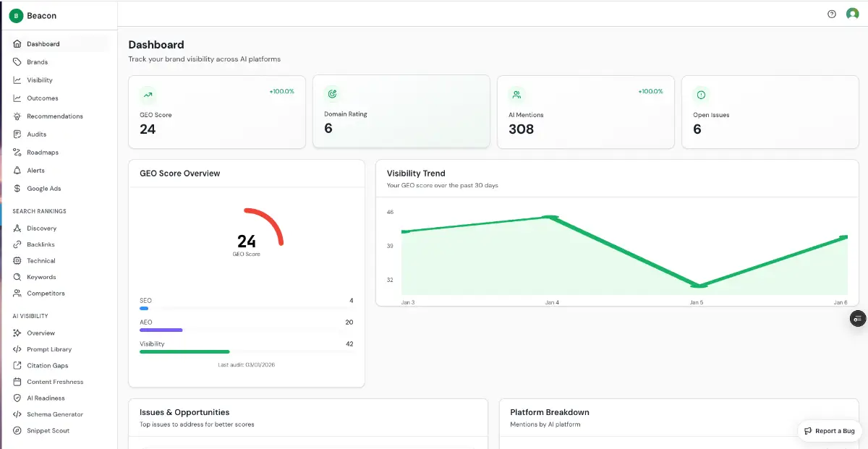
Task: Navigate to Google Ads
Action: pyautogui.click(x=43, y=189)
